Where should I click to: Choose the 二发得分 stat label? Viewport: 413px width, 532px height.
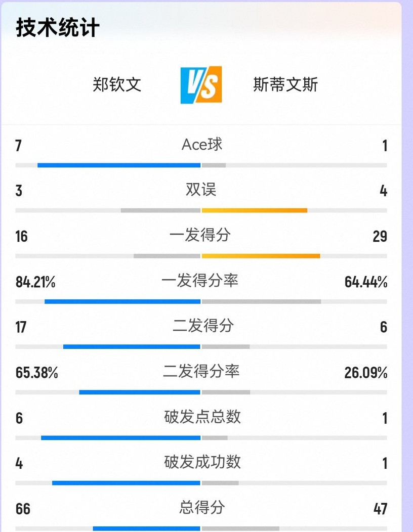(x=203, y=326)
